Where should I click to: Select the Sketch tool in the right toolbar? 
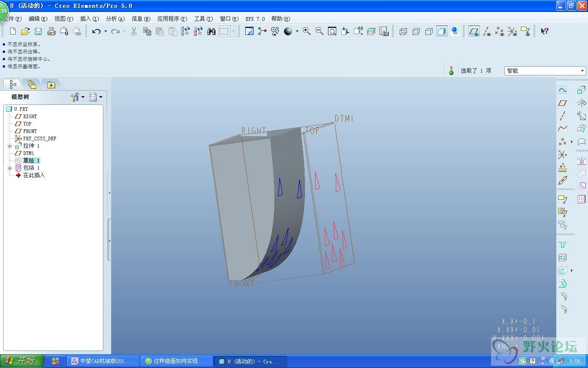(x=562, y=90)
